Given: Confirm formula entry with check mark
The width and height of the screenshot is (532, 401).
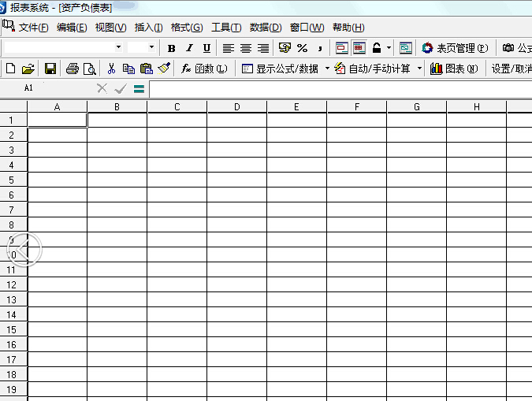Looking at the screenshot, I should [121, 89].
